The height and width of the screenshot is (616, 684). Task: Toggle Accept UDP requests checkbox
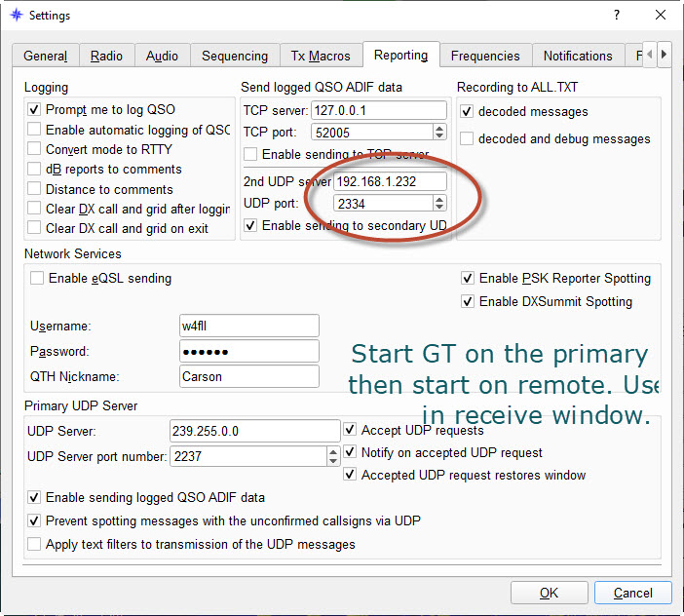(351, 430)
